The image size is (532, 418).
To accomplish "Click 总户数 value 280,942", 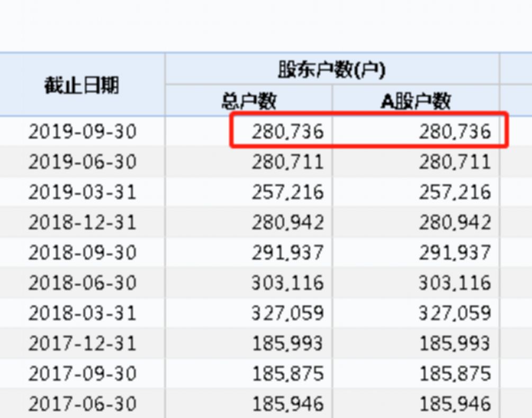I will click(287, 222).
